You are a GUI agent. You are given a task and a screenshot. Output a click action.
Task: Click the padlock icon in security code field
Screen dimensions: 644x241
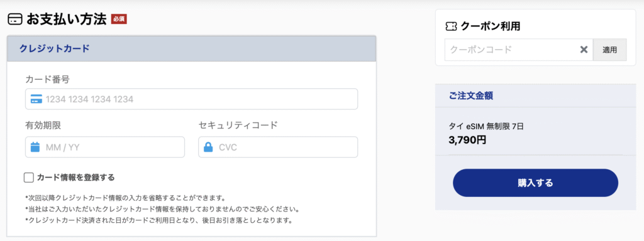pos(208,147)
